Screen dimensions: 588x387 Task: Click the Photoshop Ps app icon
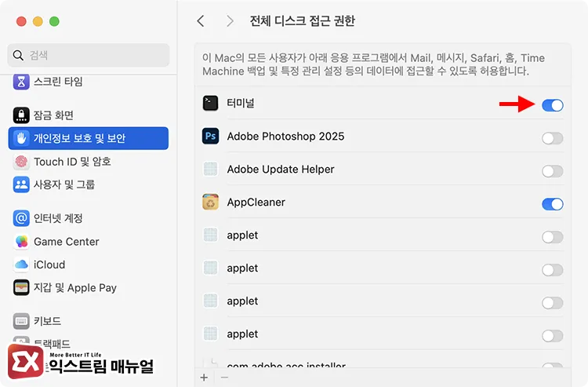tap(210, 136)
